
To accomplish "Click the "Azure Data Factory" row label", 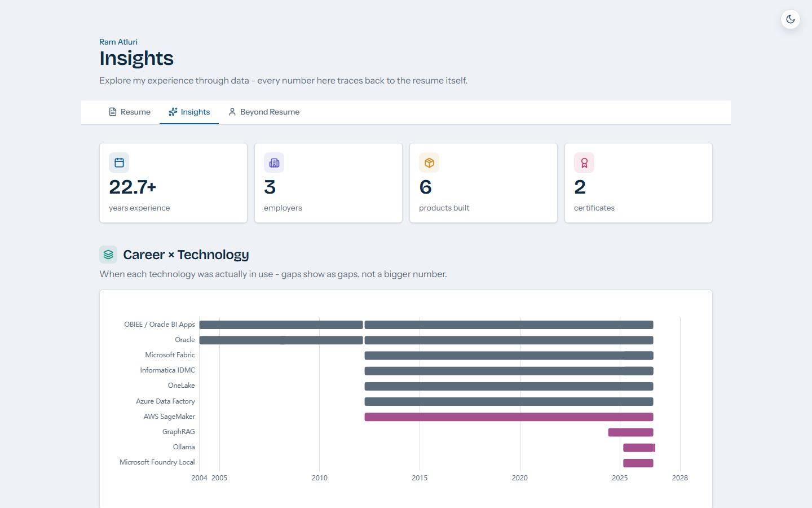I will (165, 401).
